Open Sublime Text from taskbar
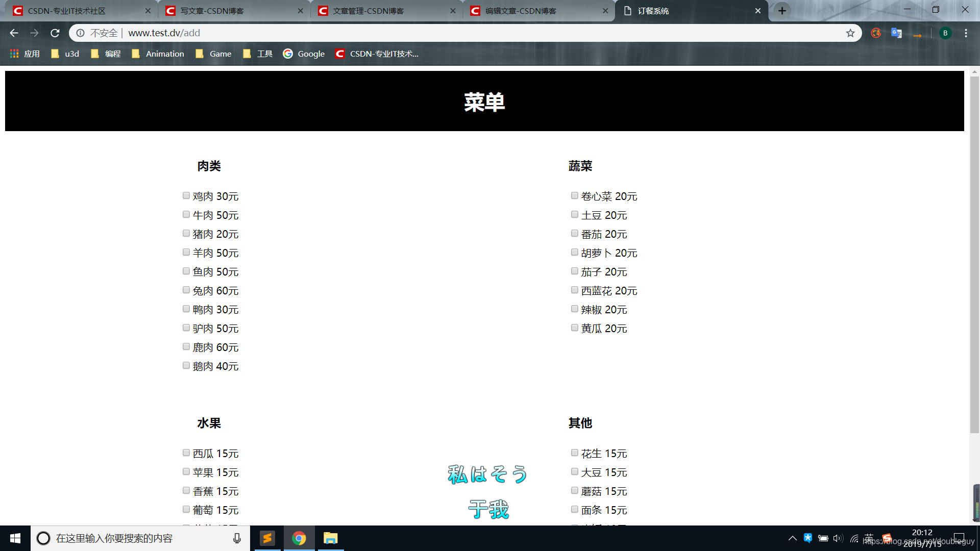The height and width of the screenshot is (551, 980). (267, 538)
